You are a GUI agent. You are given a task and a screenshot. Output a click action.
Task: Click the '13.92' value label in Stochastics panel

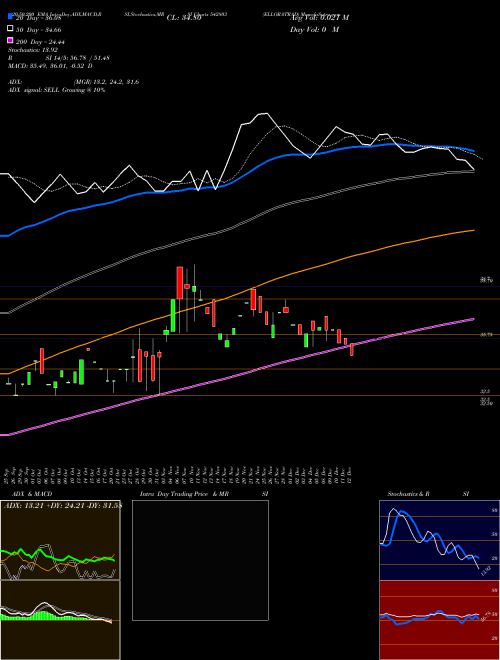pos(485,572)
